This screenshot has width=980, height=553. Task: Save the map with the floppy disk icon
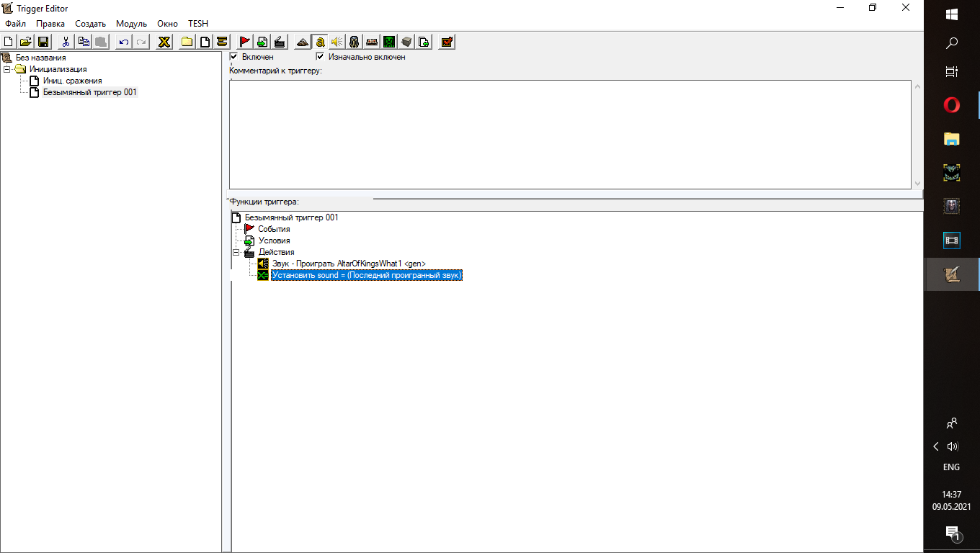coord(43,42)
